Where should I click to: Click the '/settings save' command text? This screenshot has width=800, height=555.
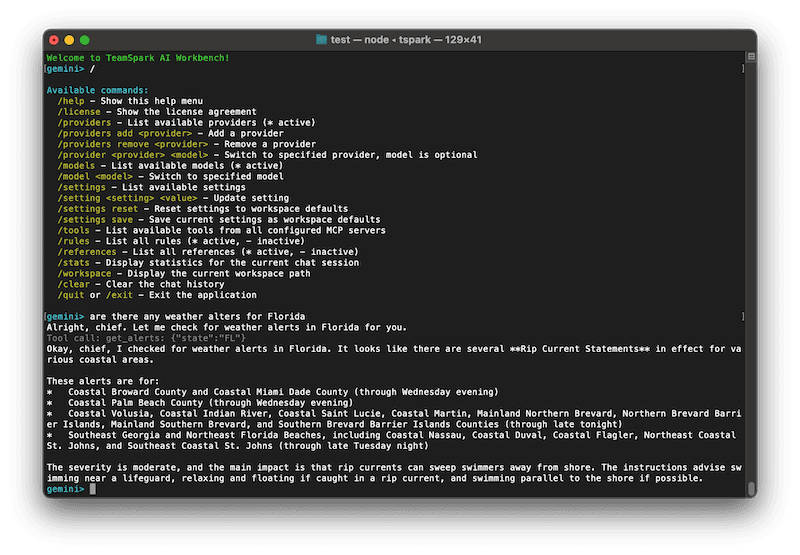[95, 219]
